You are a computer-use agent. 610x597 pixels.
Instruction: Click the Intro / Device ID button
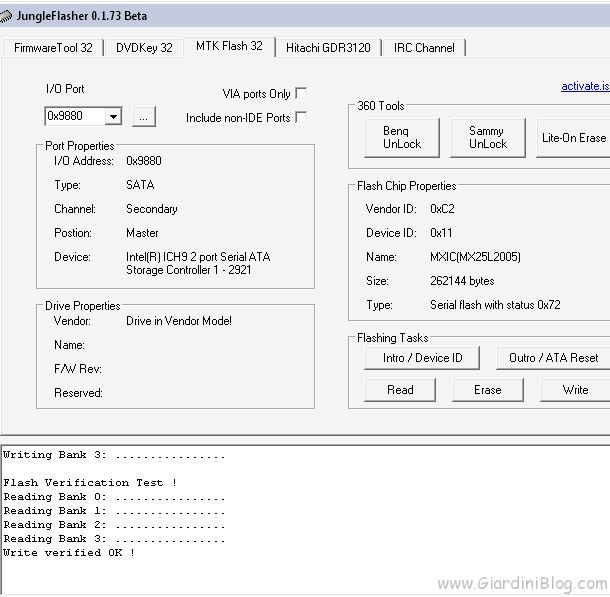[422, 358]
